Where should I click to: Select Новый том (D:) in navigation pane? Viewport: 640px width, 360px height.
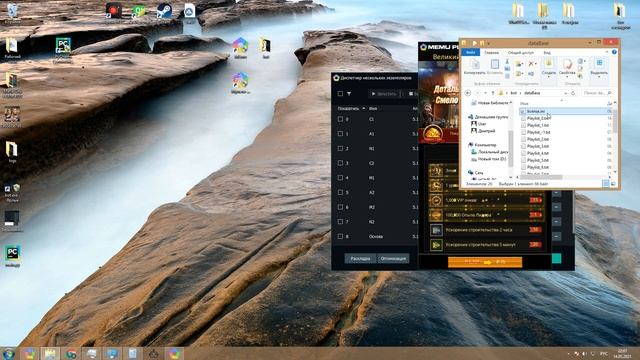click(x=492, y=159)
